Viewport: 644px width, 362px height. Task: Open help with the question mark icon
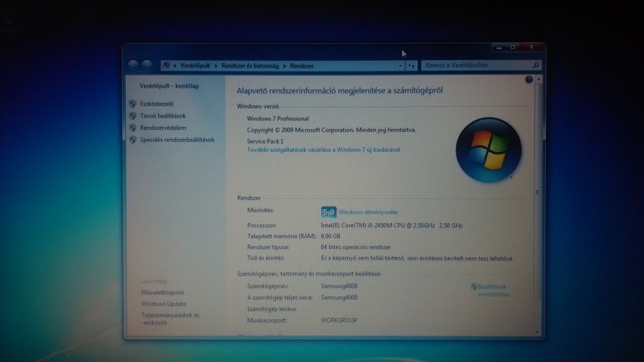point(529,79)
